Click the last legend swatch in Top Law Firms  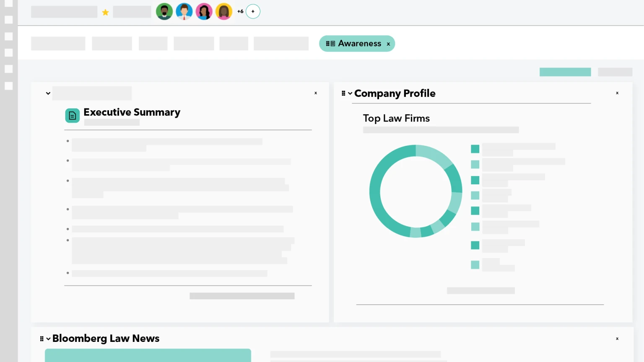point(475,265)
